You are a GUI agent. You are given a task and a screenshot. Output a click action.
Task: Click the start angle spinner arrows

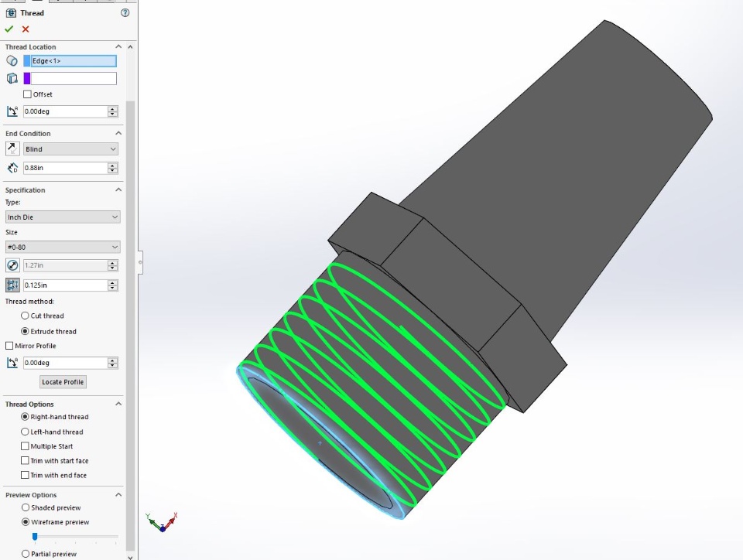[113, 111]
